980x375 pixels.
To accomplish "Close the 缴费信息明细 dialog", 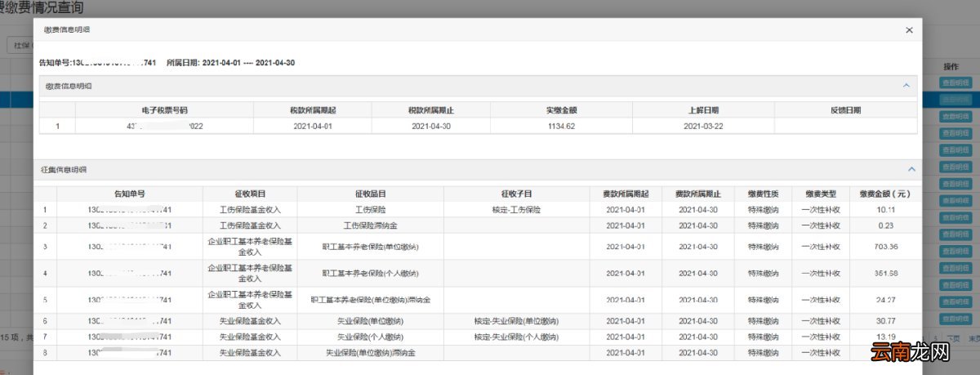I will pos(909,29).
